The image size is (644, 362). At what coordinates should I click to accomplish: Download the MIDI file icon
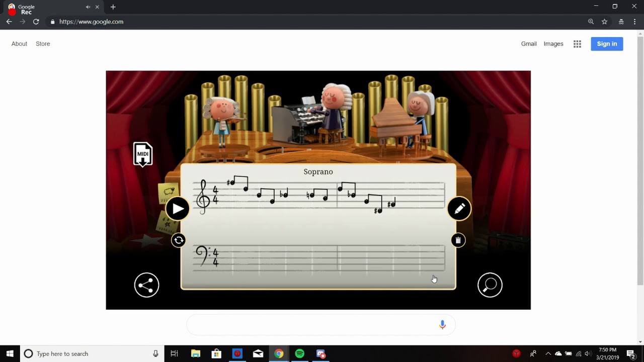(143, 154)
